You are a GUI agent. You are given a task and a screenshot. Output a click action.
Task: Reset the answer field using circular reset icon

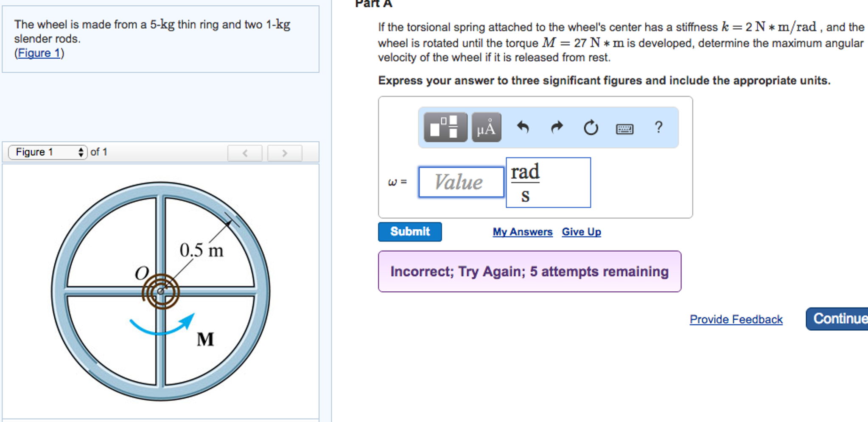tap(591, 127)
